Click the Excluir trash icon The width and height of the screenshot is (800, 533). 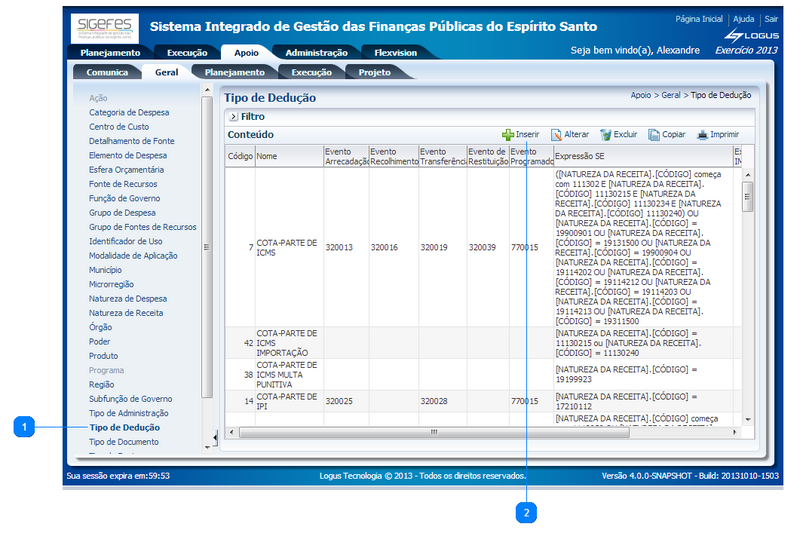(605, 134)
